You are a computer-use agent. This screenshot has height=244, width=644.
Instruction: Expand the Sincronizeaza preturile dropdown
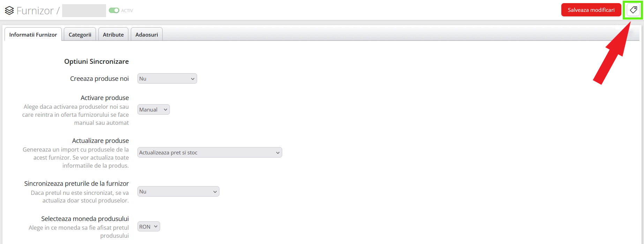178,192
